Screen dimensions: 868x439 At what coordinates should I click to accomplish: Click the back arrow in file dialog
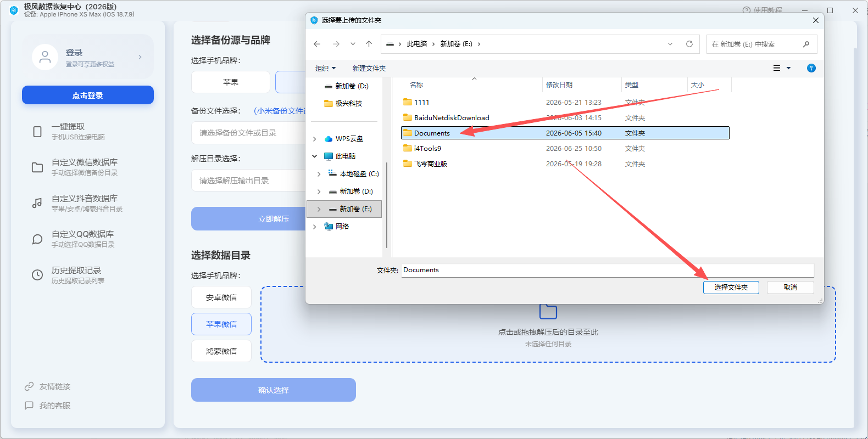tap(317, 44)
